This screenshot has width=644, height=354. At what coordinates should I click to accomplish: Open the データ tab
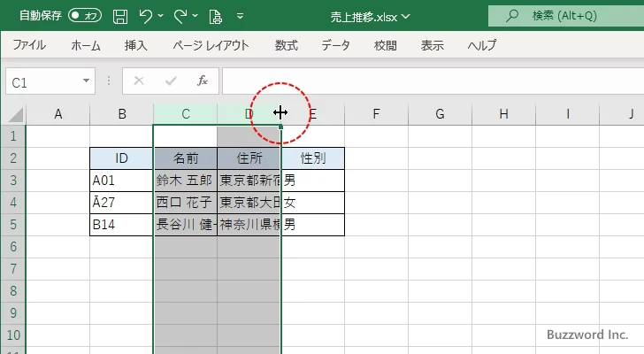tap(335, 45)
